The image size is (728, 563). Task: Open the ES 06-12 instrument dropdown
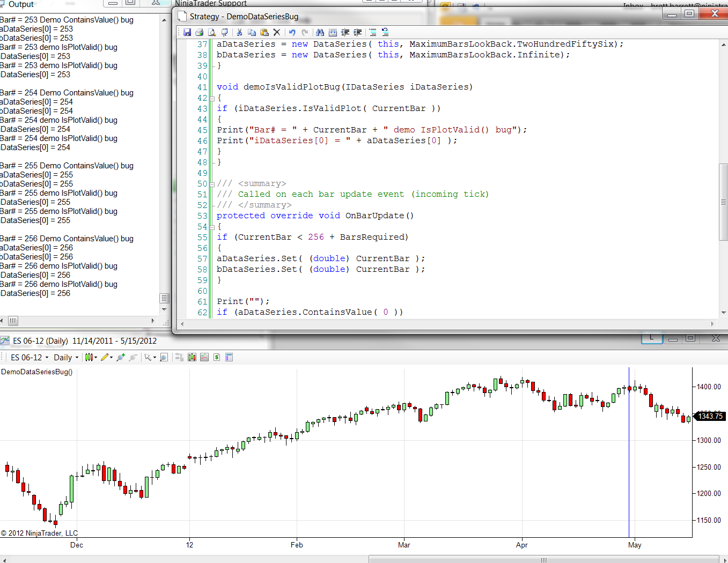point(30,358)
